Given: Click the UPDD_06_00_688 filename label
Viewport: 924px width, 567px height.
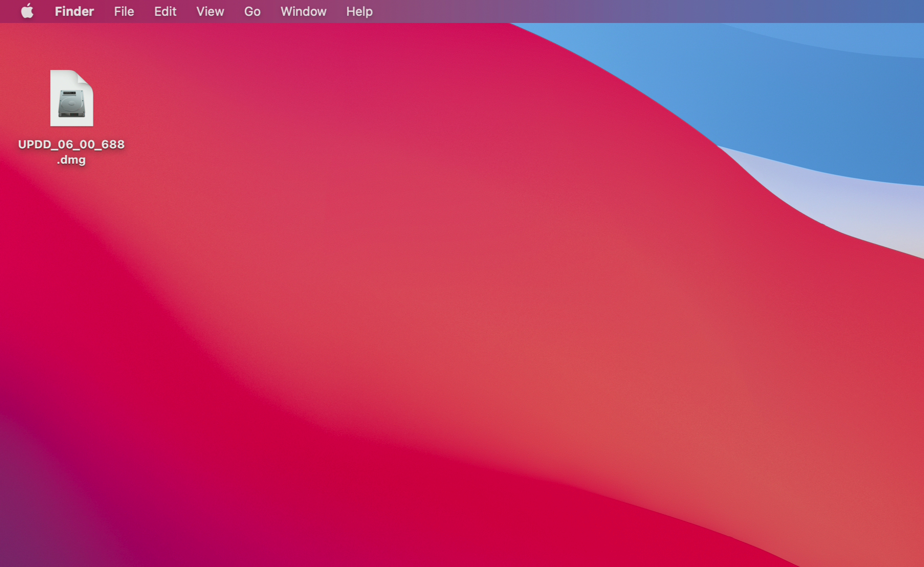Looking at the screenshot, I should click(71, 144).
